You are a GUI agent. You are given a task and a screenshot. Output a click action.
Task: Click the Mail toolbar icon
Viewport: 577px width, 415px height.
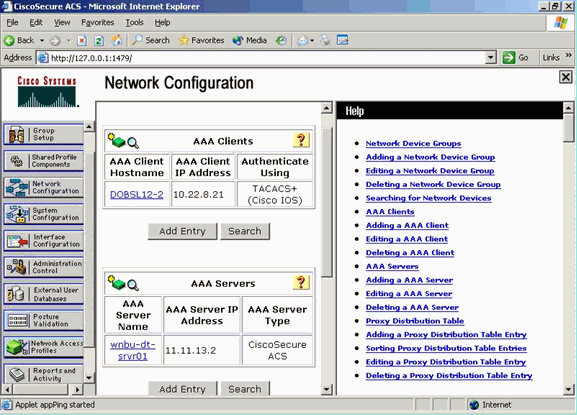click(x=303, y=40)
